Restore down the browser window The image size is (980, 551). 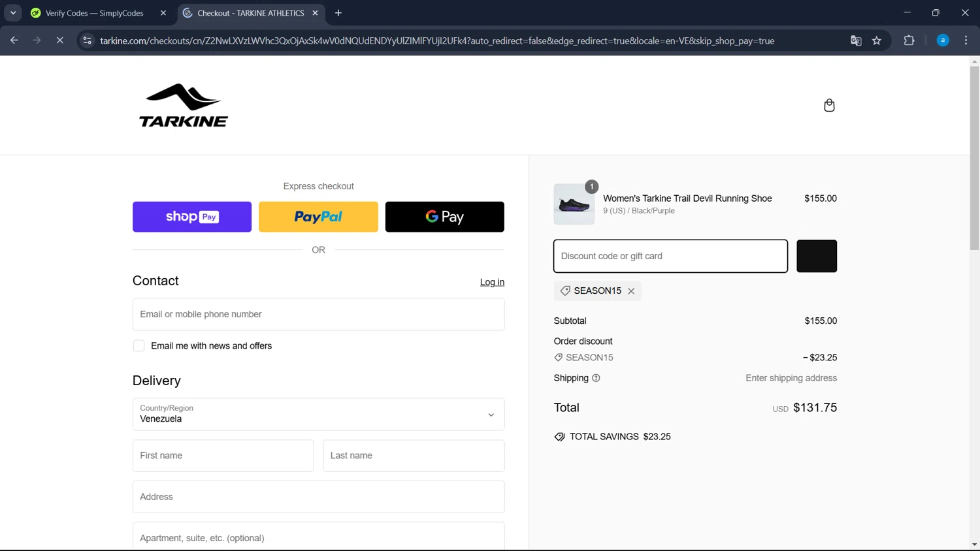tap(936, 13)
